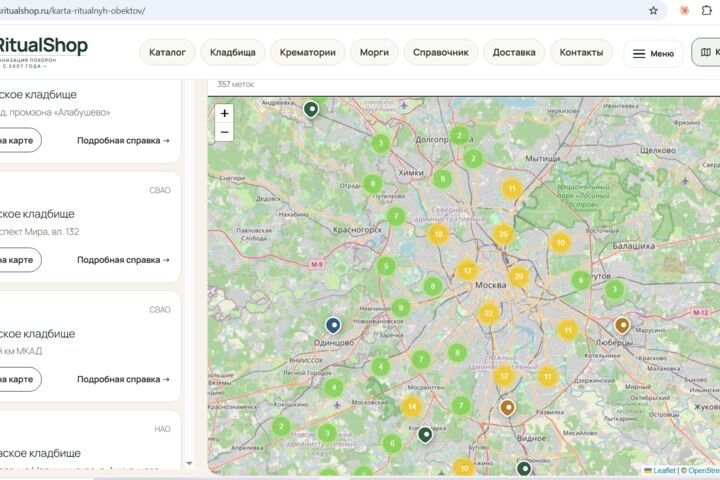720x480 pixels.
Task: Select the dark green pin below Видное
Action: [524, 469]
